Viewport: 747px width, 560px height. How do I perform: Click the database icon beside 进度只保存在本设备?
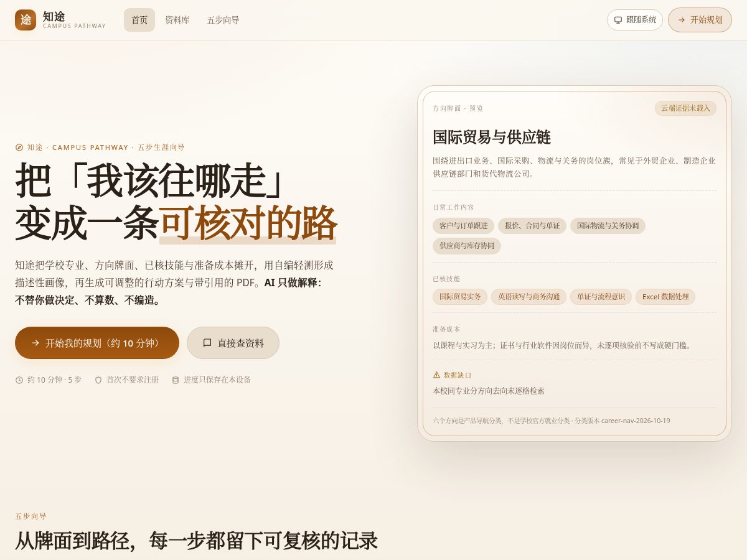coord(176,380)
